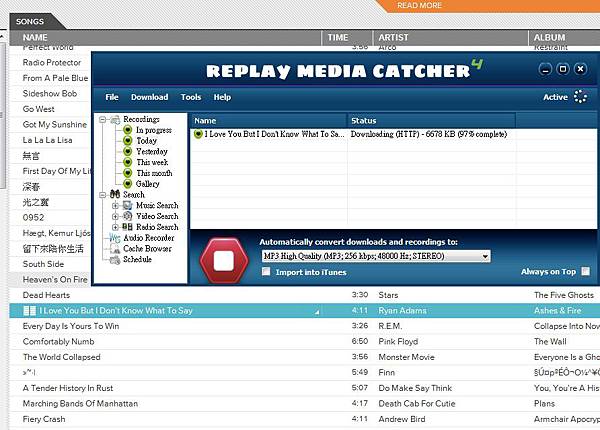Click the Cache Browser icon
600x430 pixels.
click(x=115, y=249)
